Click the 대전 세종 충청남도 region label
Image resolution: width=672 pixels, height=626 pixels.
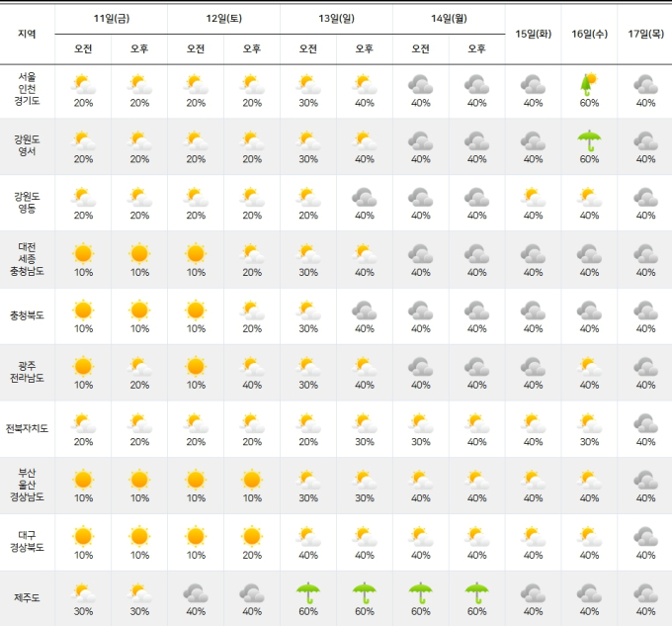pos(27,259)
